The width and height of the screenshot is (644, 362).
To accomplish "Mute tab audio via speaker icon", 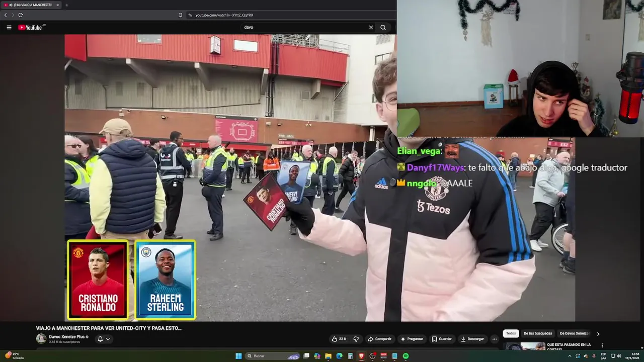I will point(11,5).
